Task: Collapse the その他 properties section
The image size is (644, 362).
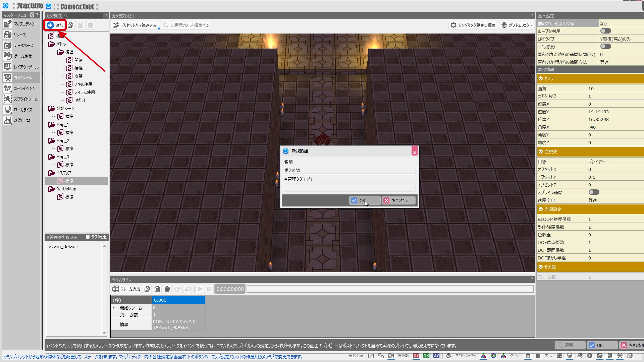Action: click(x=541, y=267)
